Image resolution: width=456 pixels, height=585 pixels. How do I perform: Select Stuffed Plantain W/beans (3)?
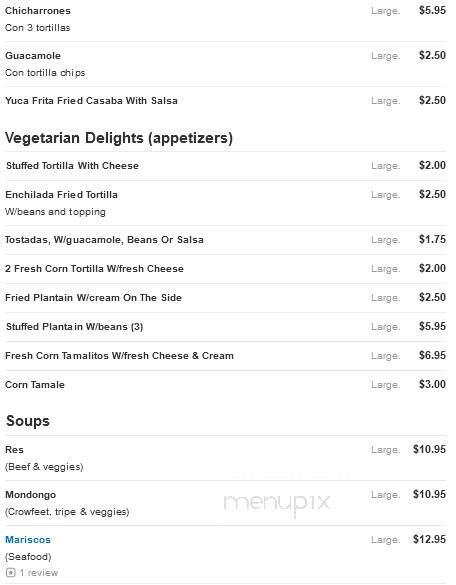75,327
